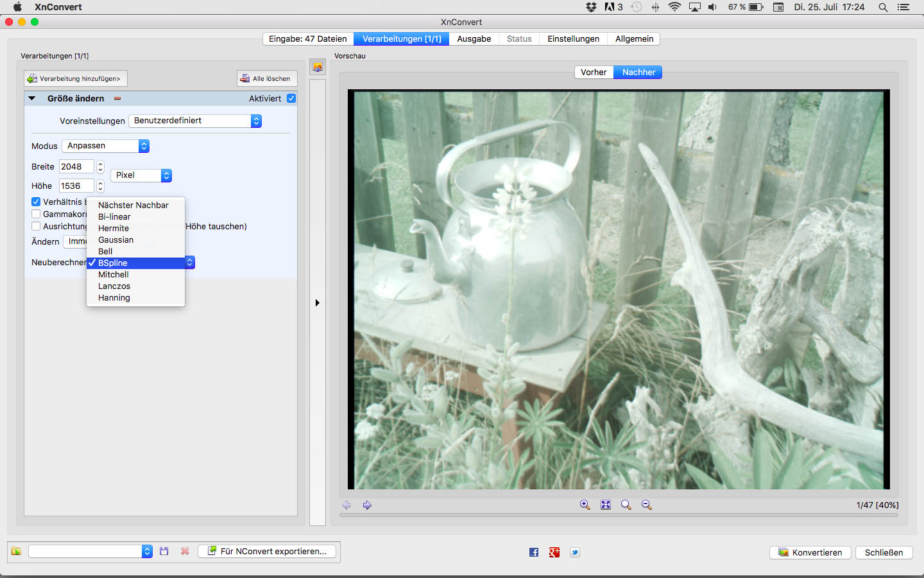The image size is (924, 578).
Task: Open the preset folder icon
Action: click(16, 551)
